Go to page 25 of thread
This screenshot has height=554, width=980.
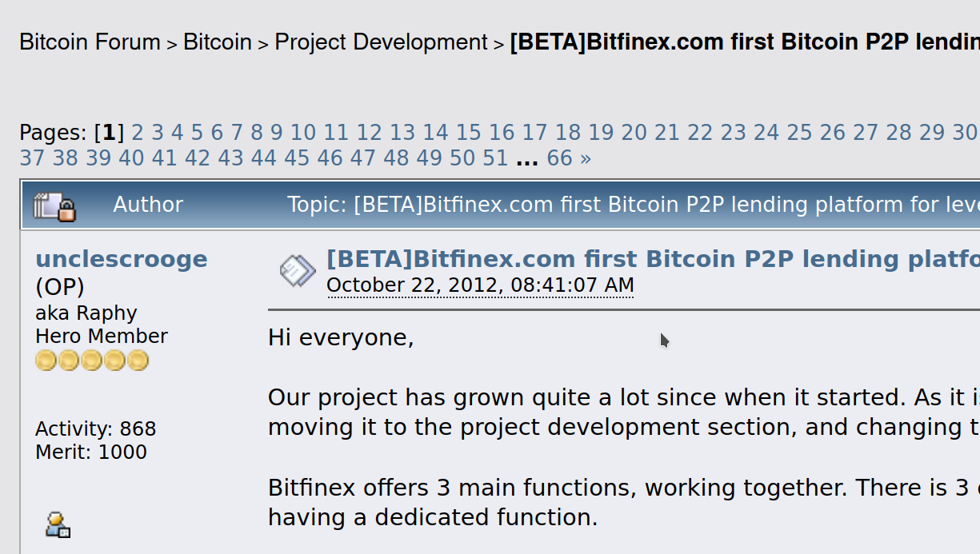click(799, 133)
